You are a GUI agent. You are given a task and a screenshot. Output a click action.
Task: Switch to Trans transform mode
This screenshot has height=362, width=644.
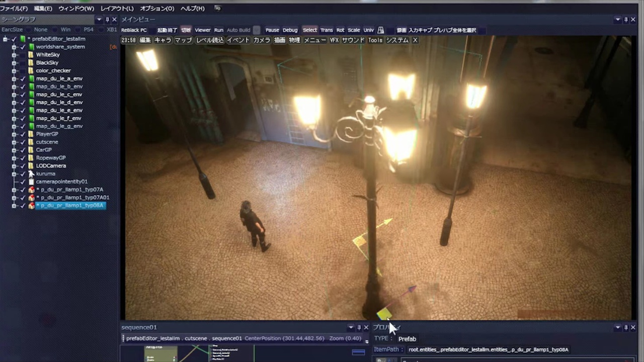[x=327, y=30]
